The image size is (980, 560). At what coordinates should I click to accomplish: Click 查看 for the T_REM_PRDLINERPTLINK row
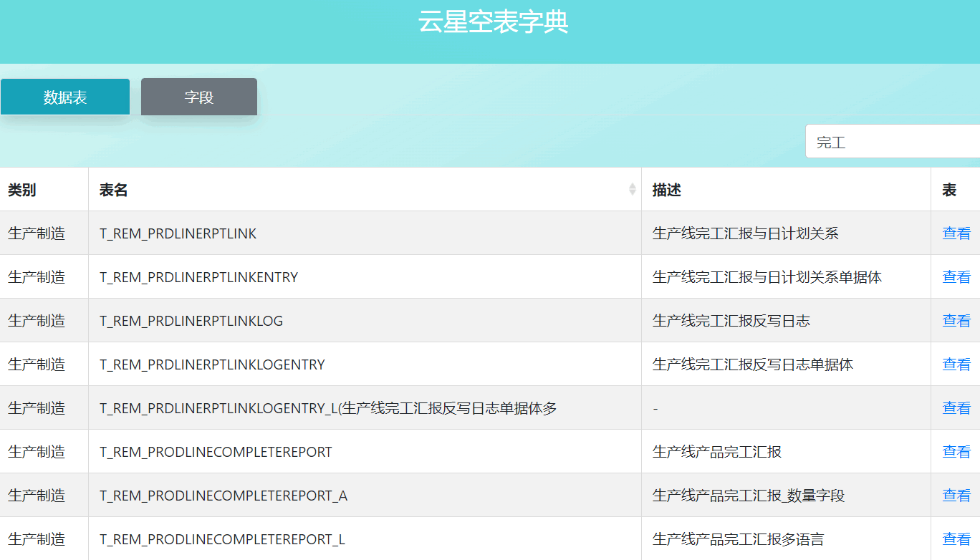point(956,233)
